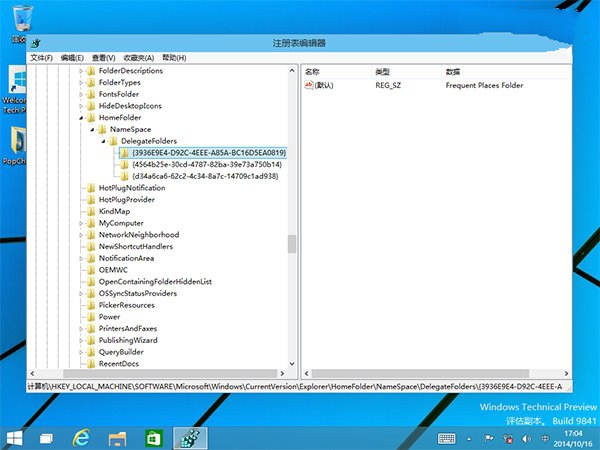Click the REG_SZ type cell
Image resolution: width=600 pixels, height=450 pixels.
coord(388,85)
